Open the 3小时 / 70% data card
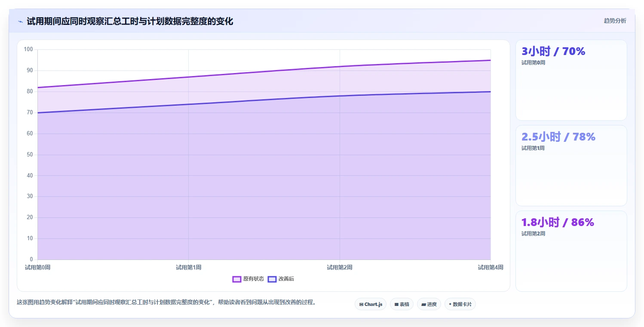The image size is (644, 327). 571,80
